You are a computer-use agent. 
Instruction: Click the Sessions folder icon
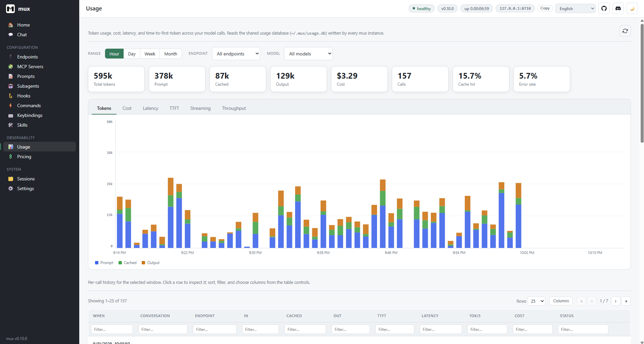(11, 179)
